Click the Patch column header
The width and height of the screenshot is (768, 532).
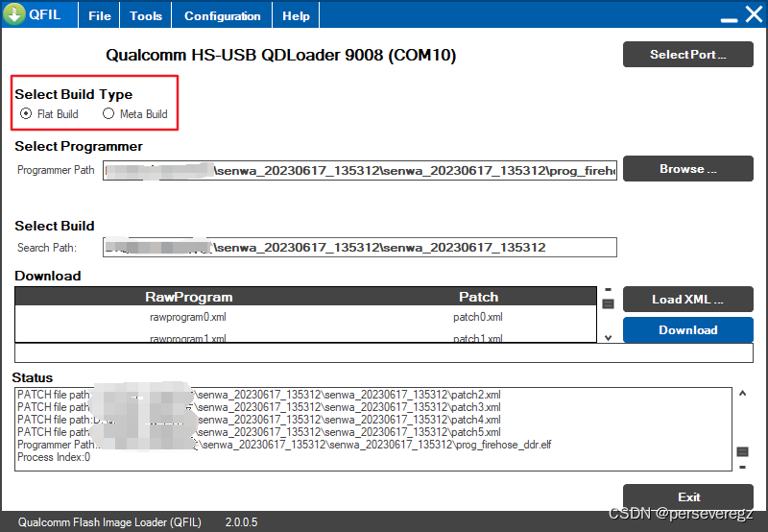coord(478,297)
